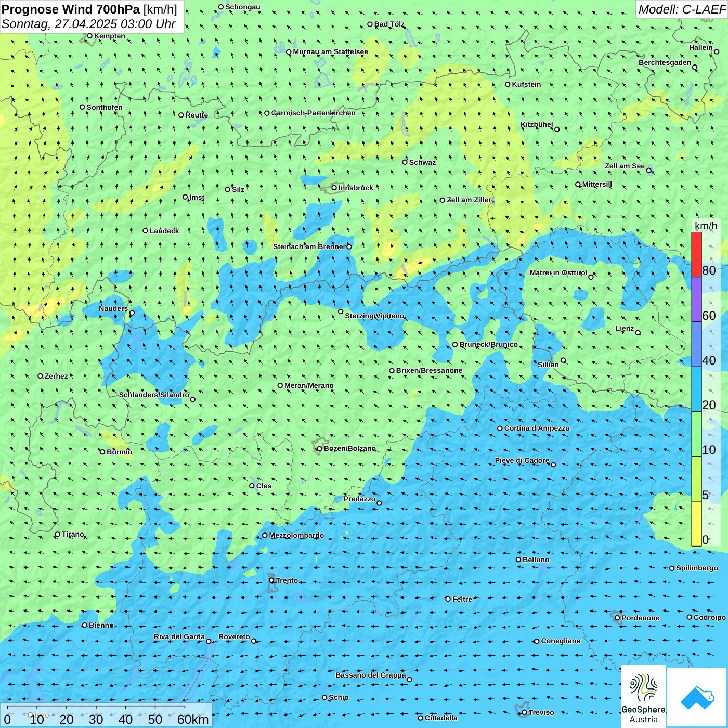This screenshot has height=728, width=728.
Task: Click the yellow 0 km/h legend swatch
Action: 696,524
